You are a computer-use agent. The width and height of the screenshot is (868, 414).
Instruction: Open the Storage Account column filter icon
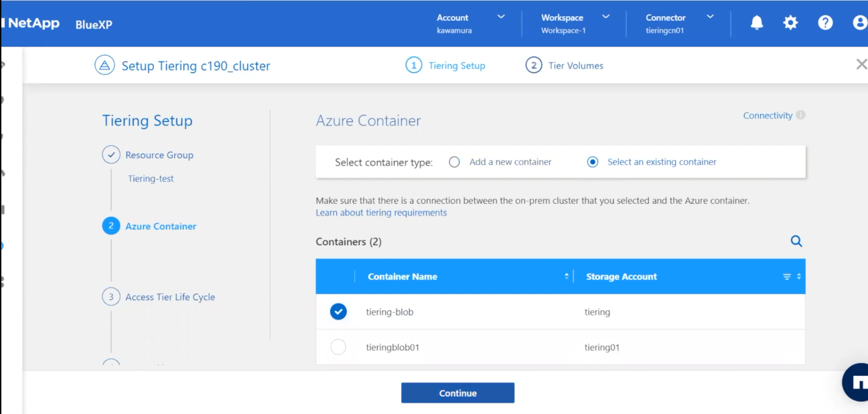click(x=787, y=277)
